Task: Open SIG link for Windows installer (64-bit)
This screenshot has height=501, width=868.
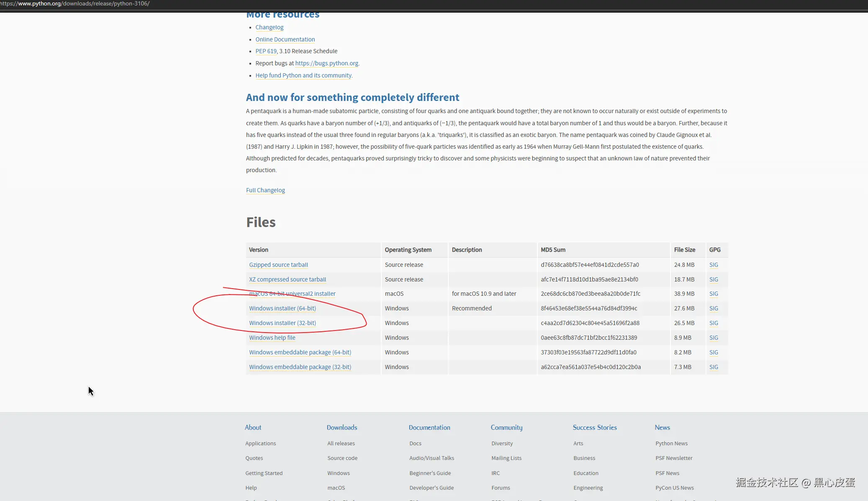Action: (714, 308)
